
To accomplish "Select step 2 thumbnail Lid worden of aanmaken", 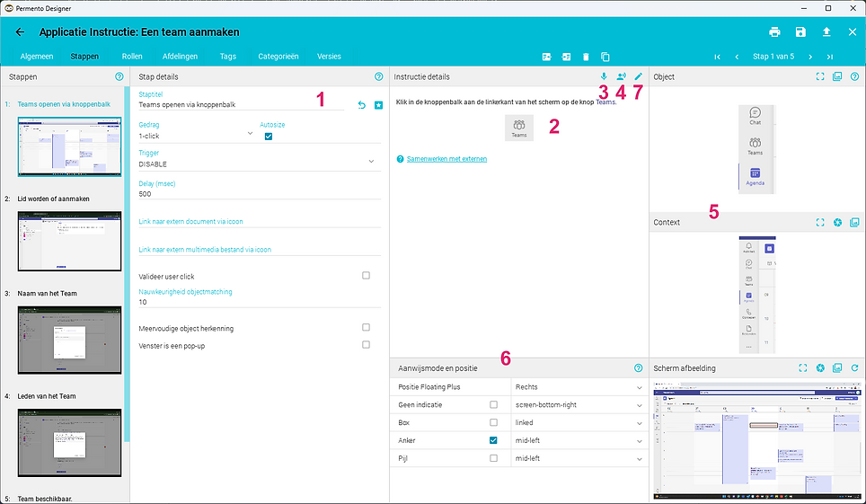I will coord(69,241).
